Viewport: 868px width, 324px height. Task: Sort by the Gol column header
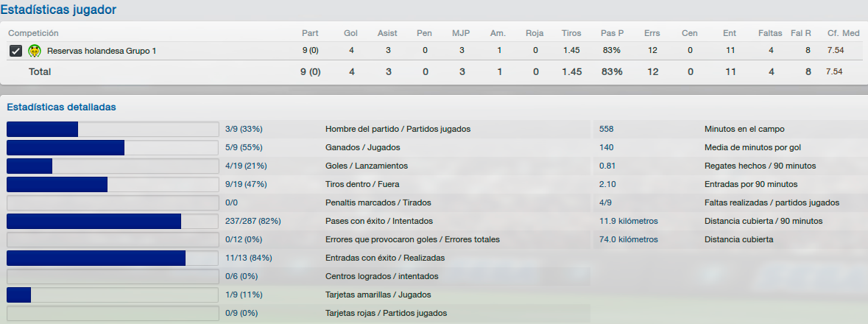pyautogui.click(x=350, y=33)
